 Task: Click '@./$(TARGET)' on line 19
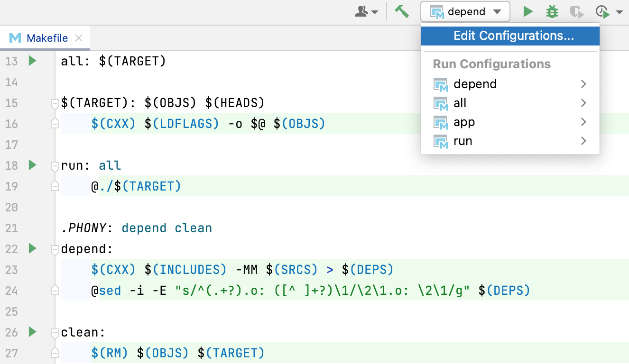[x=137, y=186]
